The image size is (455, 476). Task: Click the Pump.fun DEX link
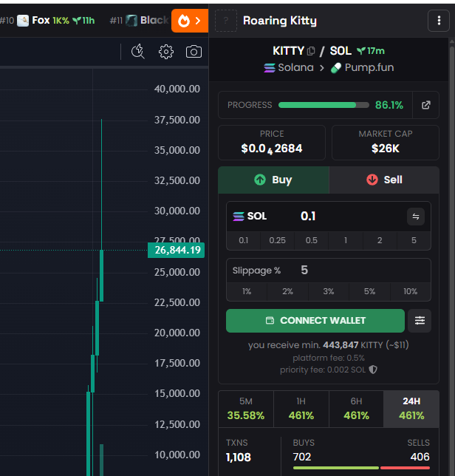coord(362,67)
